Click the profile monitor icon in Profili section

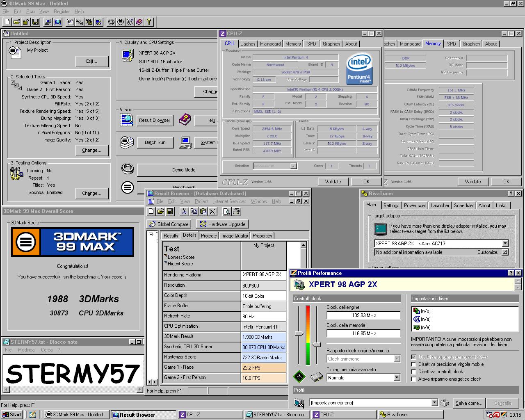click(300, 403)
